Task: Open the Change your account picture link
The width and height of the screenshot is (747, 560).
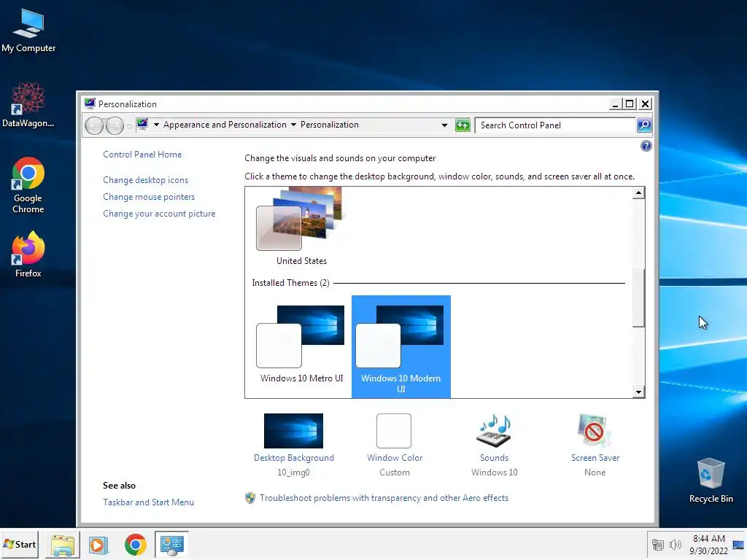Action: coord(159,214)
